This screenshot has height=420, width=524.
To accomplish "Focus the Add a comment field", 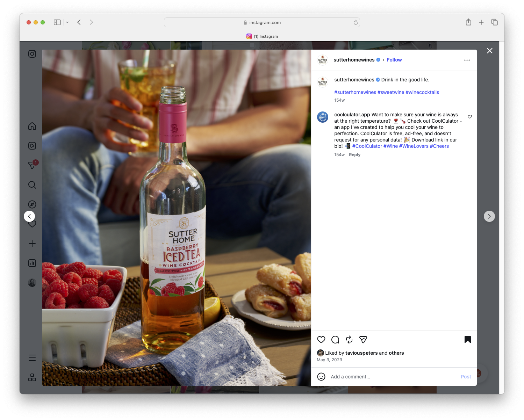I will click(393, 377).
